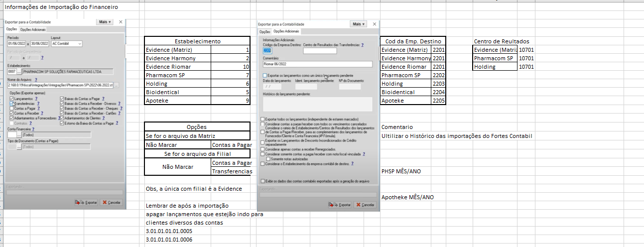Image resolution: width=644 pixels, height=247 pixels.
Task: Enable Exportar os lançamentos como um único lançamento pendente
Action: [x=264, y=75]
